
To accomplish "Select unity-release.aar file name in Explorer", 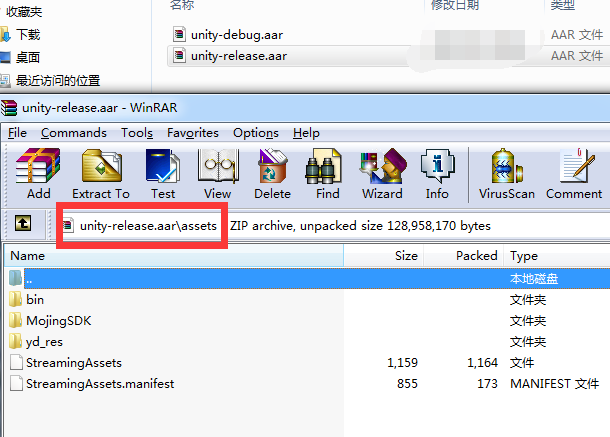I will tap(239, 56).
